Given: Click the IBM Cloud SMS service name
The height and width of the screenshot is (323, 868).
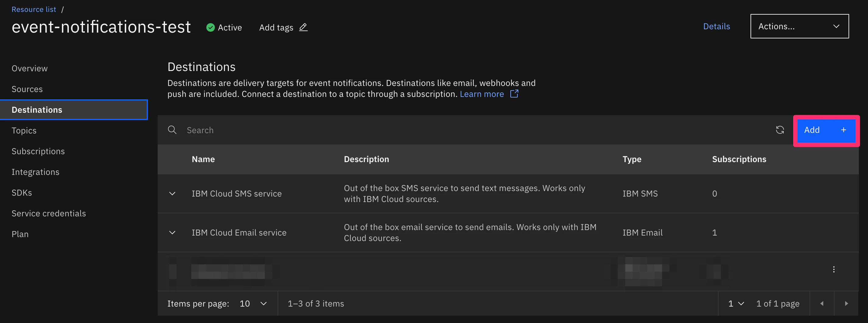Looking at the screenshot, I should pos(236,193).
